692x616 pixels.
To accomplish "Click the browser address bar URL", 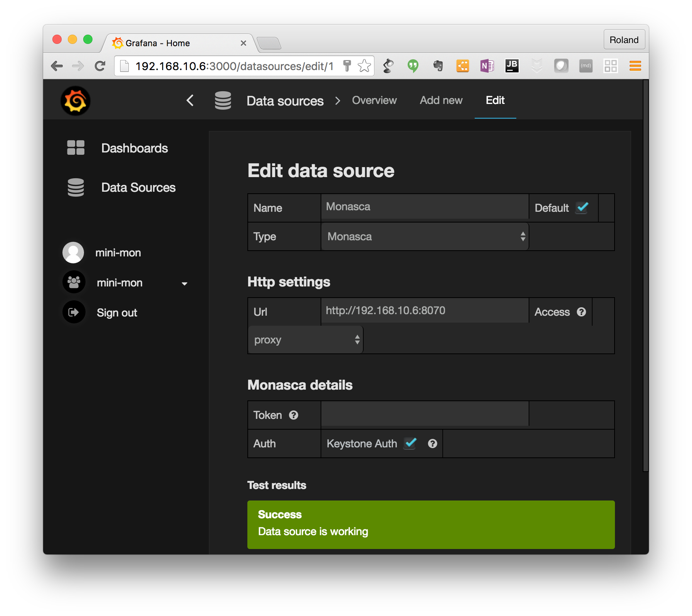I will [234, 66].
